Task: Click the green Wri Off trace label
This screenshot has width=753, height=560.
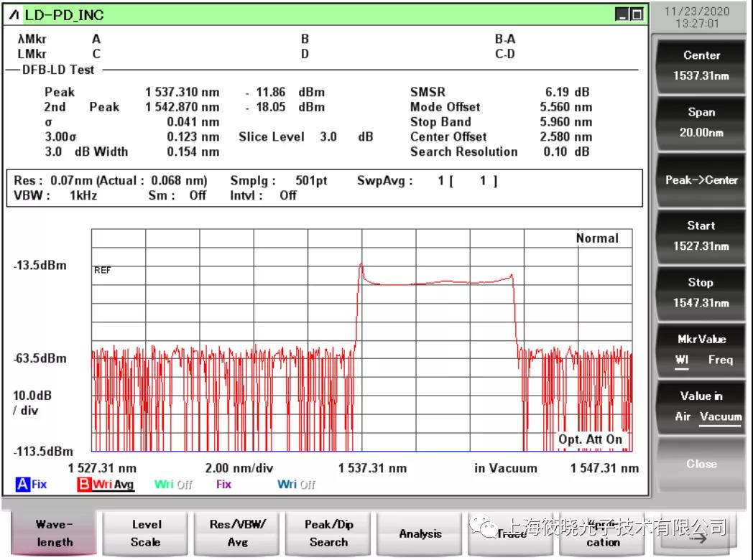Action: 173,485
